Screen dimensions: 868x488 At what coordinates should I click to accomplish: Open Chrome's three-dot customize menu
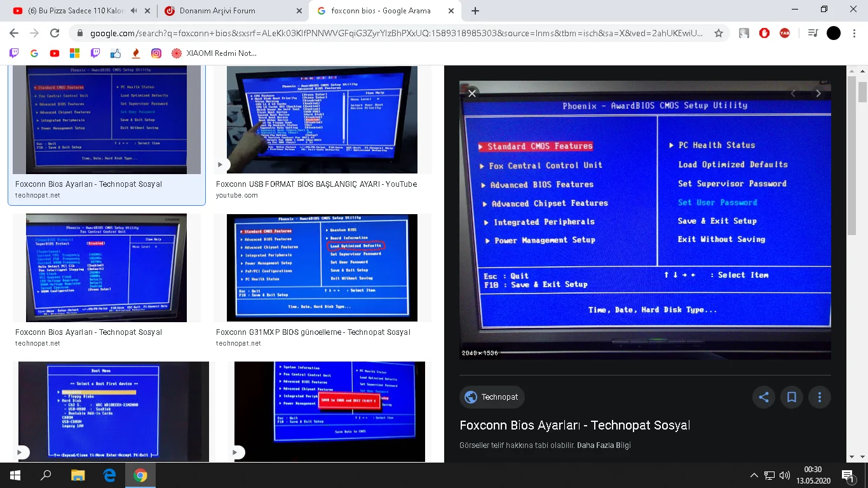854,32
